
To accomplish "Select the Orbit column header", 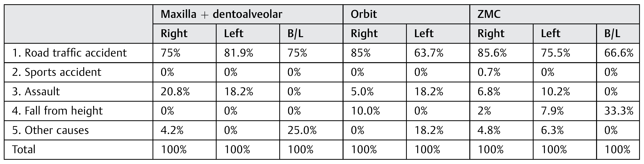I will 363,14.
